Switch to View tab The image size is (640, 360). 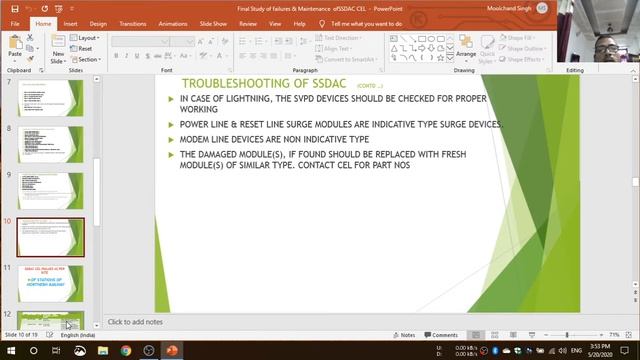pos(275,24)
